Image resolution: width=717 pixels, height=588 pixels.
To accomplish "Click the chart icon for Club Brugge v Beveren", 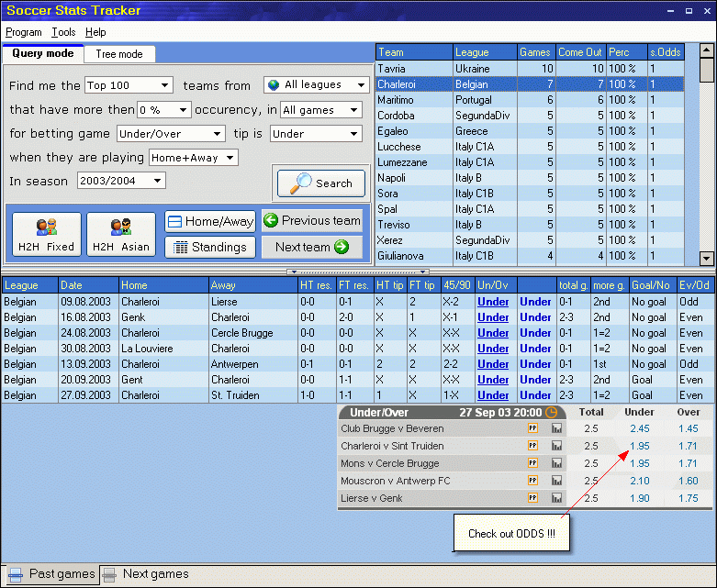I will coord(556,428).
